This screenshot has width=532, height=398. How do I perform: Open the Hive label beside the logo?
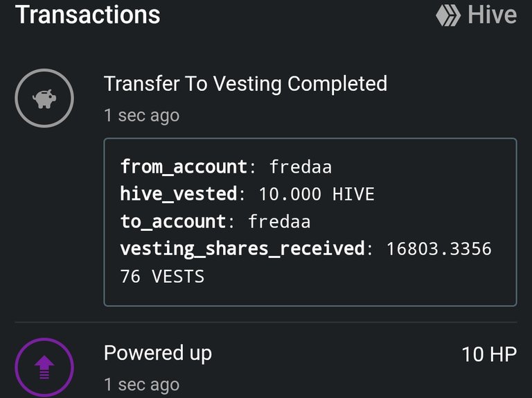click(492, 15)
